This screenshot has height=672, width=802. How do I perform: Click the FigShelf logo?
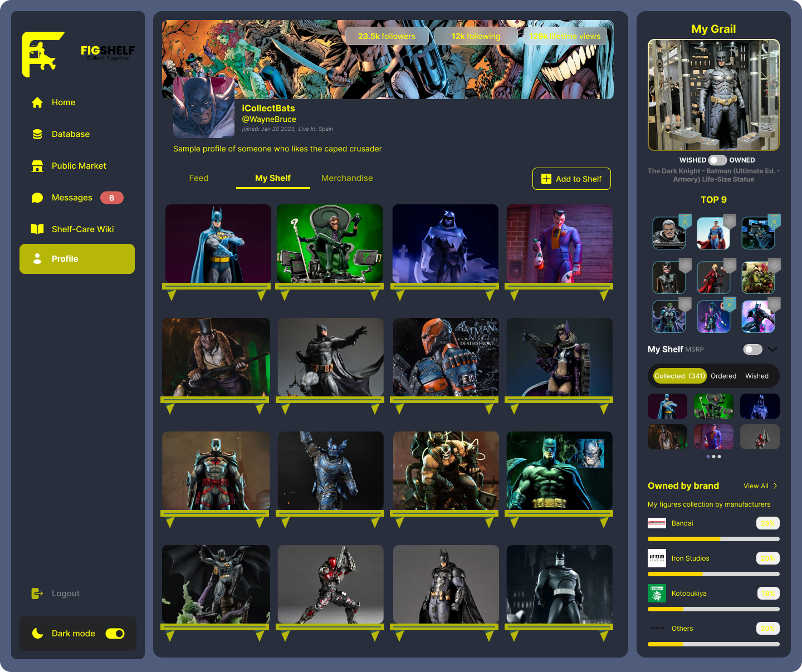tap(78, 54)
